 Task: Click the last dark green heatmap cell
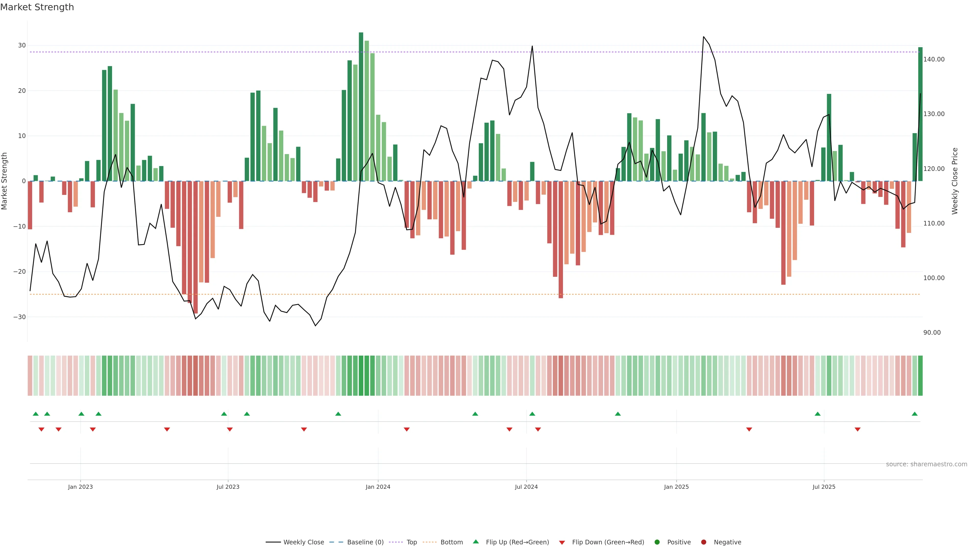(920, 376)
